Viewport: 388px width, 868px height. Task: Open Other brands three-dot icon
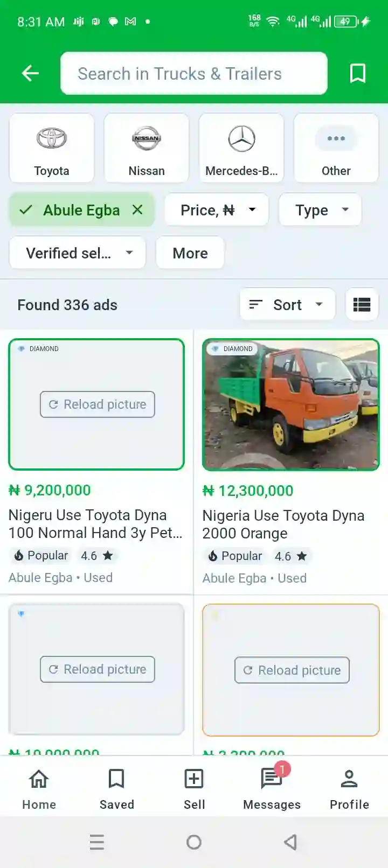point(336,138)
